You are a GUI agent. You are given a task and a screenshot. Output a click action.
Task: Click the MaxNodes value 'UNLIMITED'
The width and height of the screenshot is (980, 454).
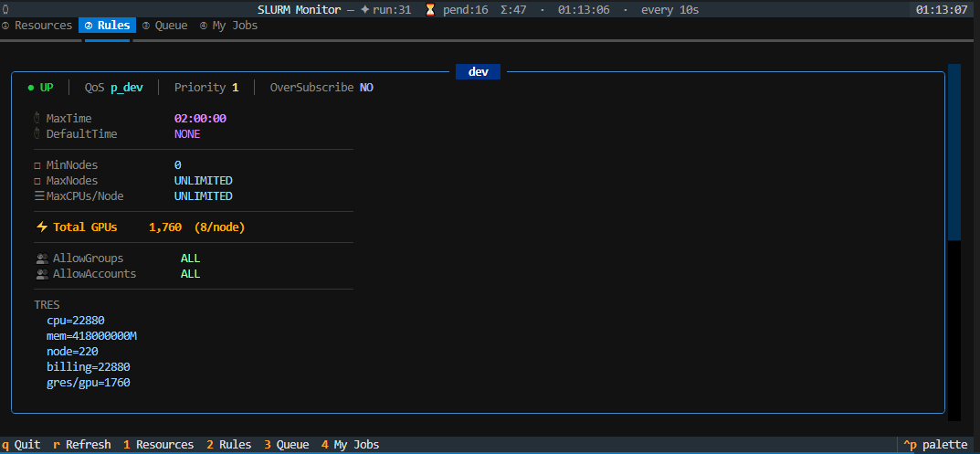coord(204,181)
